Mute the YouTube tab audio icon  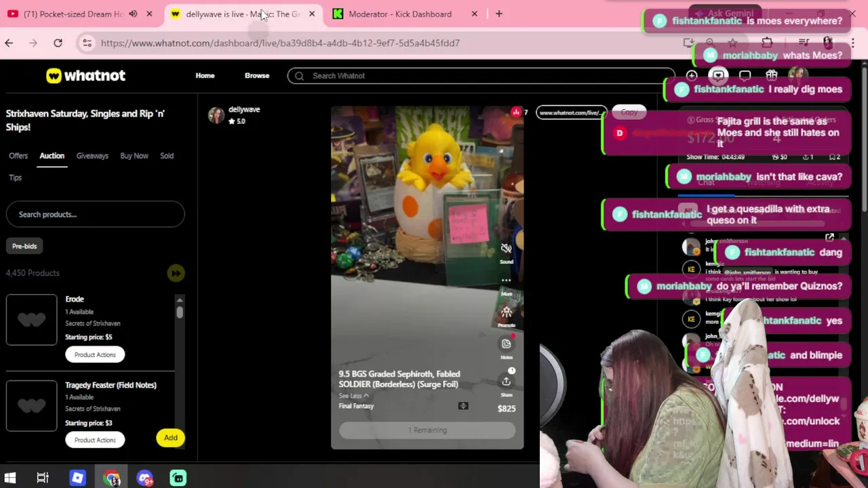coord(133,14)
